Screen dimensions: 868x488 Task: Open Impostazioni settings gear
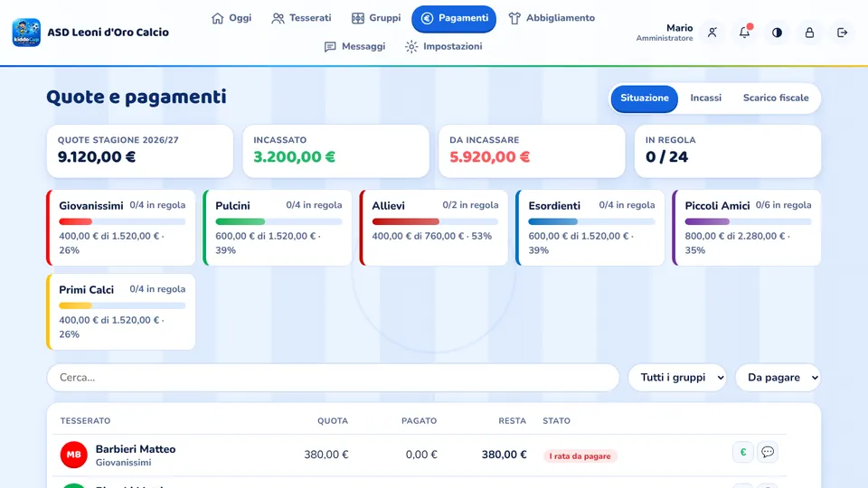[443, 46]
